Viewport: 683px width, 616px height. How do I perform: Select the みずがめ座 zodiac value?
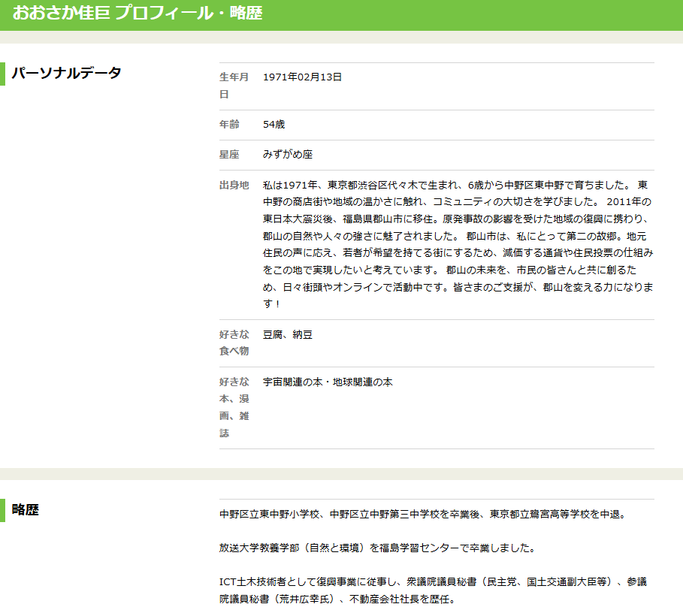click(x=288, y=155)
